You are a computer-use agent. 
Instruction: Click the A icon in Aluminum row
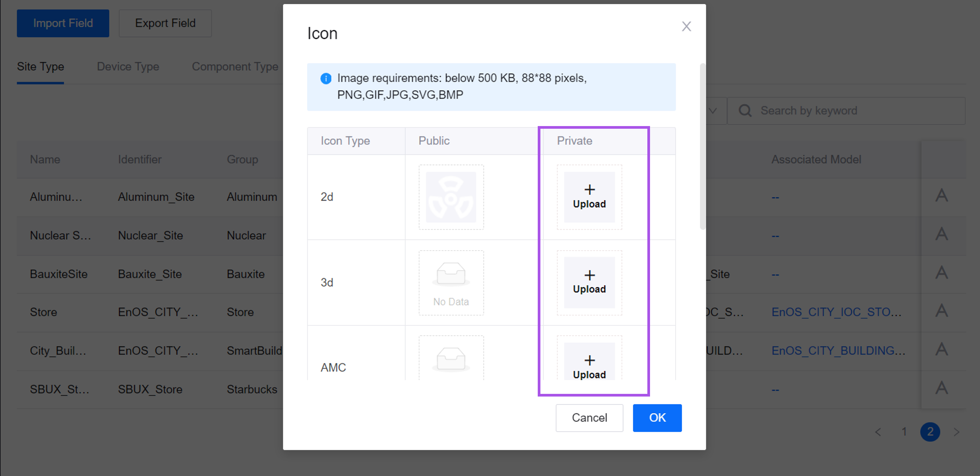(941, 196)
